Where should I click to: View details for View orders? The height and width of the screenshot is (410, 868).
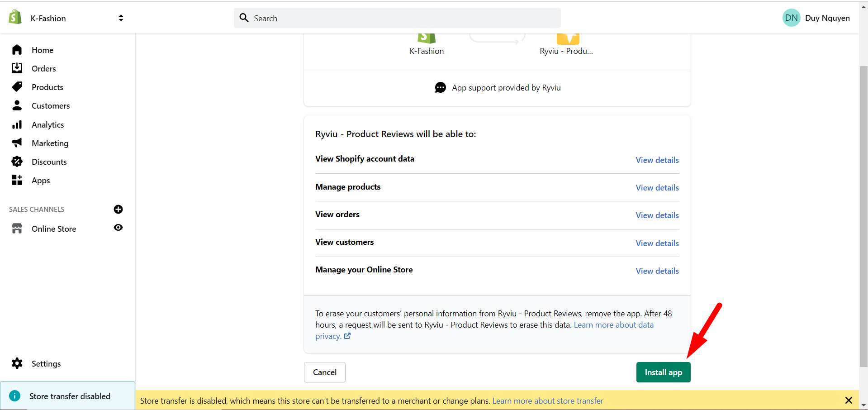point(657,215)
